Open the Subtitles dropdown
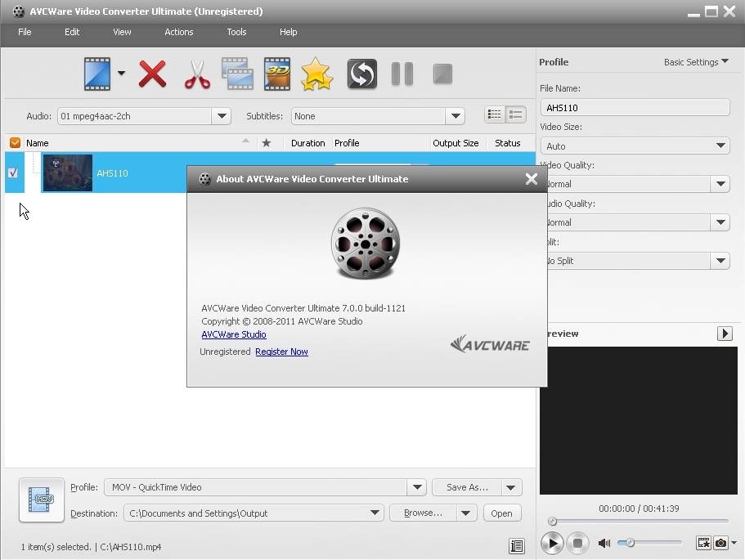Viewport: 745px width, 560px height. tap(456, 115)
